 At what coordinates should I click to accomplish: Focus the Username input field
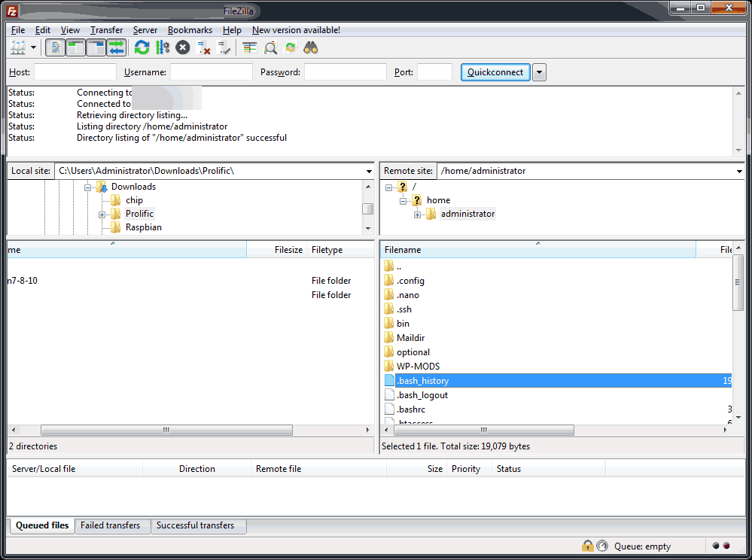(x=212, y=72)
